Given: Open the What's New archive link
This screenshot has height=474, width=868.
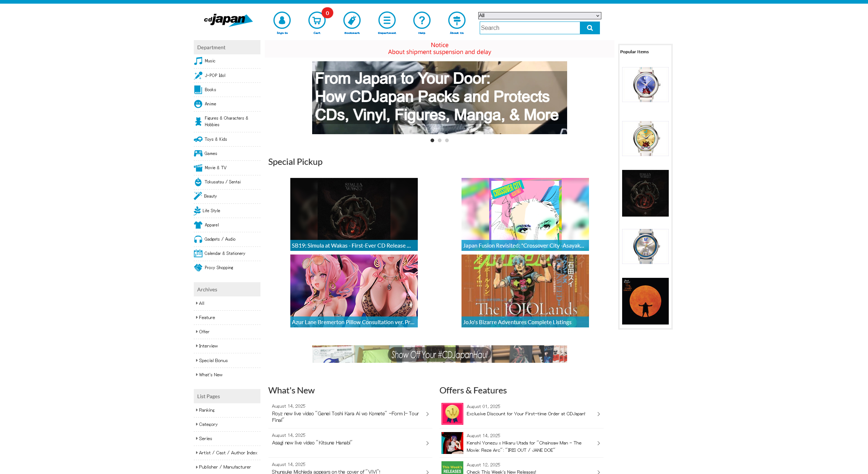Looking at the screenshot, I should click(x=211, y=375).
